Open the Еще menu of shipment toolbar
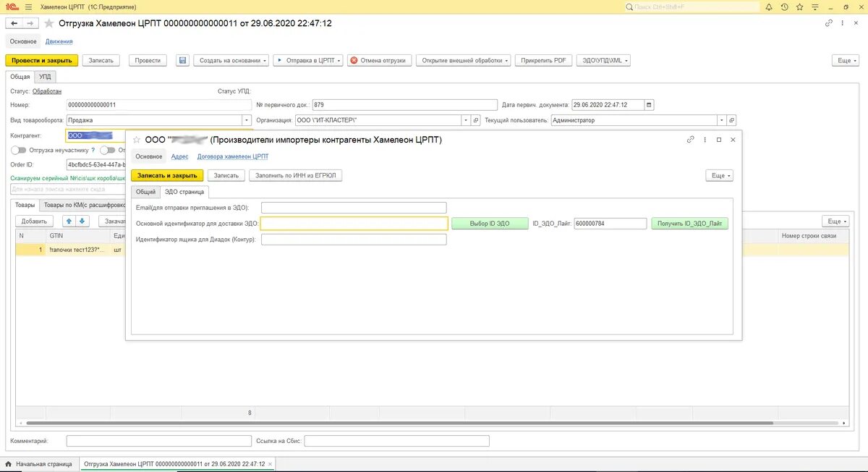868x472 pixels. tap(847, 60)
